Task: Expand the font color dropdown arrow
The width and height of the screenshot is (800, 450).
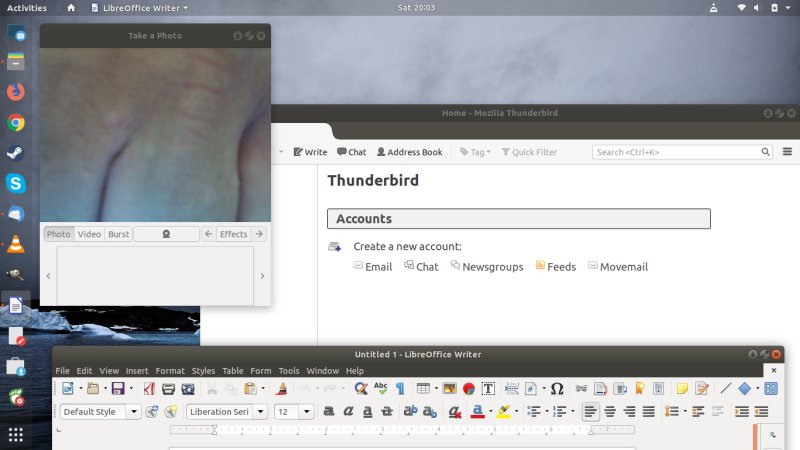Action: 490,411
